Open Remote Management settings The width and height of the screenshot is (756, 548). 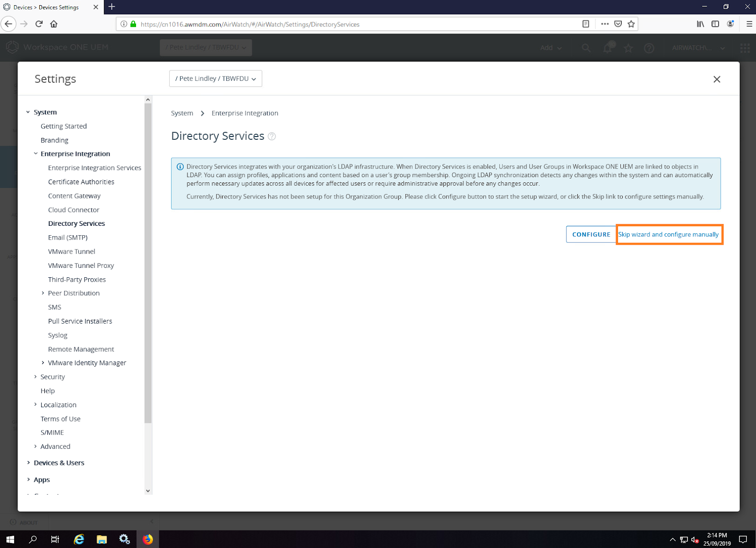81,349
